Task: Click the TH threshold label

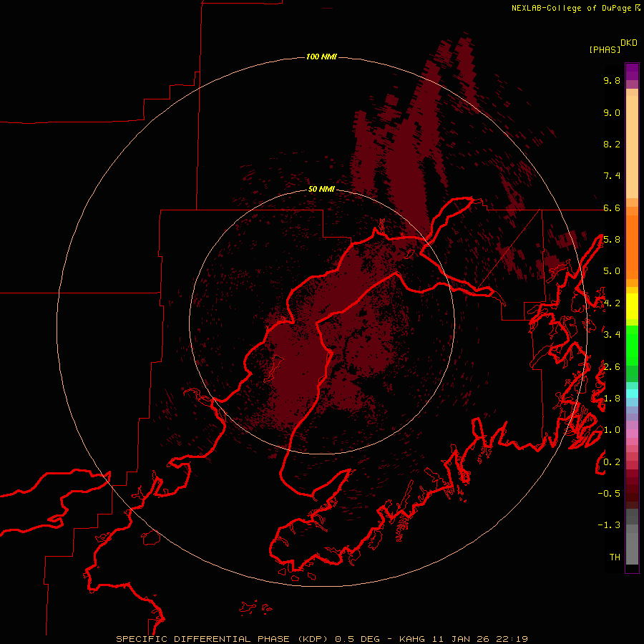Action: (615, 557)
